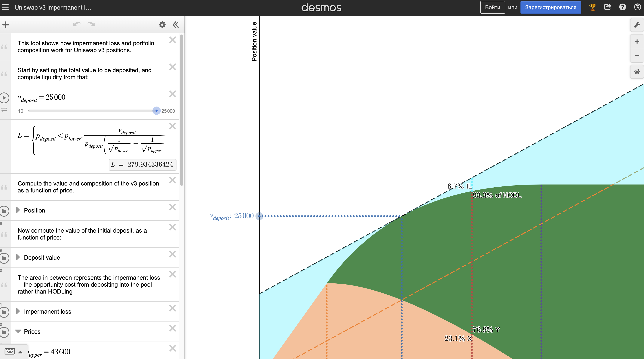
Task: Open expression list gear edit mode
Action: [162, 25]
